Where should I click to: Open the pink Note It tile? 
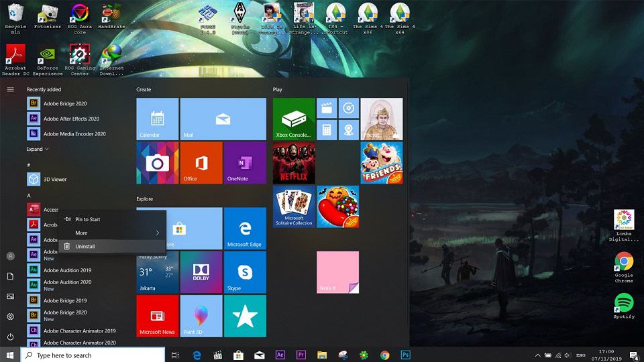(337, 272)
